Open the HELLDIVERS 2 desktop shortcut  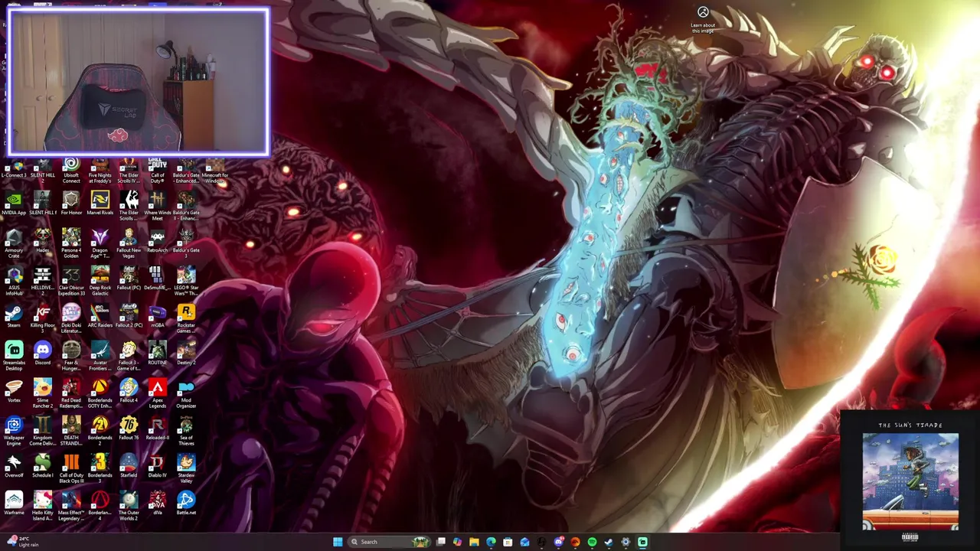pos(42,282)
